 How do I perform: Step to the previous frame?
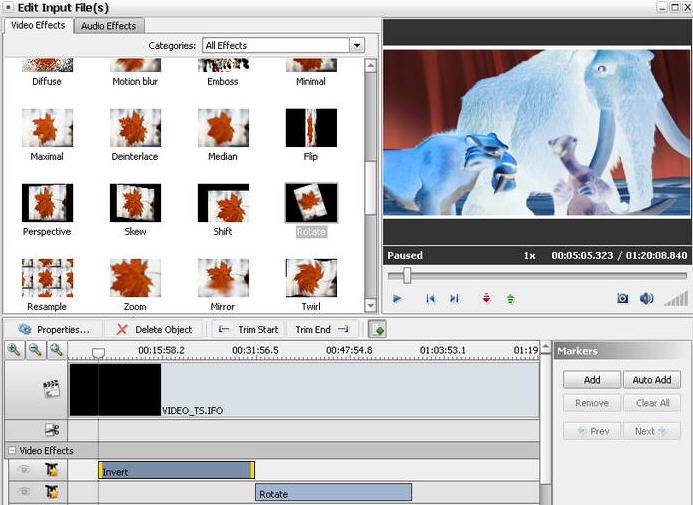430,298
